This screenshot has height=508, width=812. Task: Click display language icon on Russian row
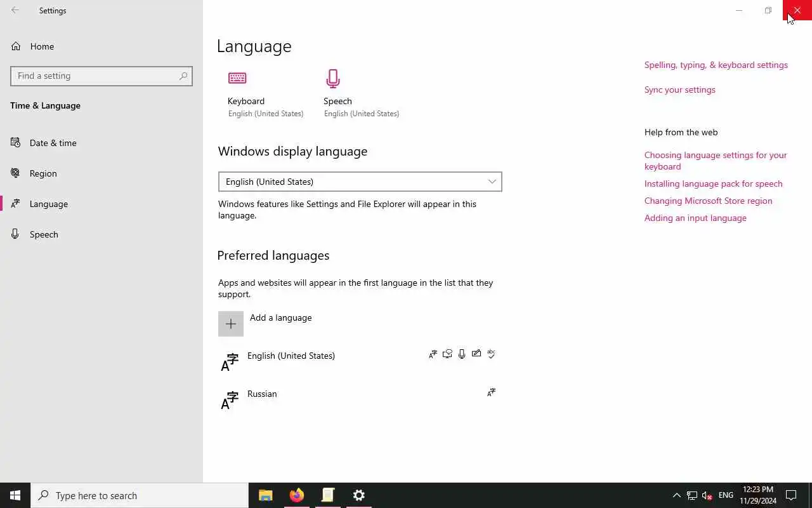click(491, 392)
